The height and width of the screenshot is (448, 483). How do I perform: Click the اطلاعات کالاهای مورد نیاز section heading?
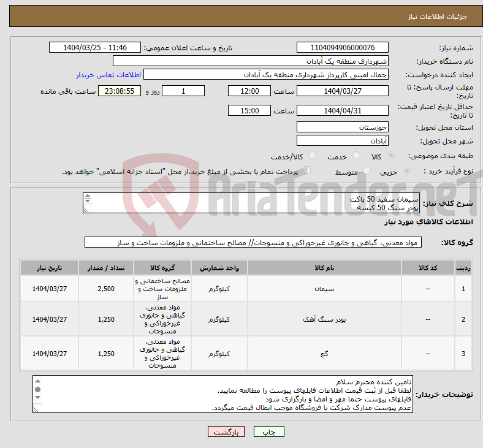(x=428, y=222)
